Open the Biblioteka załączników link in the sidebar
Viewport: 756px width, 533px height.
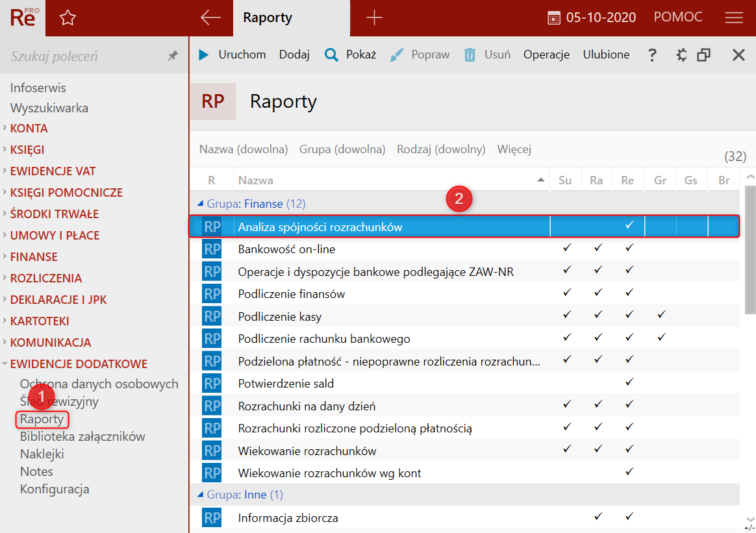tap(82, 436)
